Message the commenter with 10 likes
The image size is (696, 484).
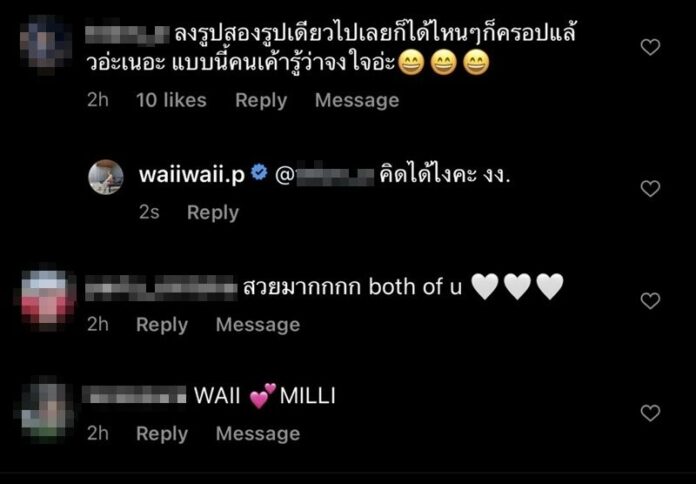coord(357,100)
